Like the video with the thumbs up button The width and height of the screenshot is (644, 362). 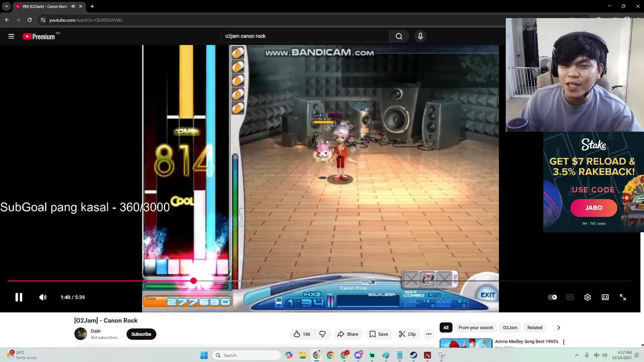pos(302,334)
